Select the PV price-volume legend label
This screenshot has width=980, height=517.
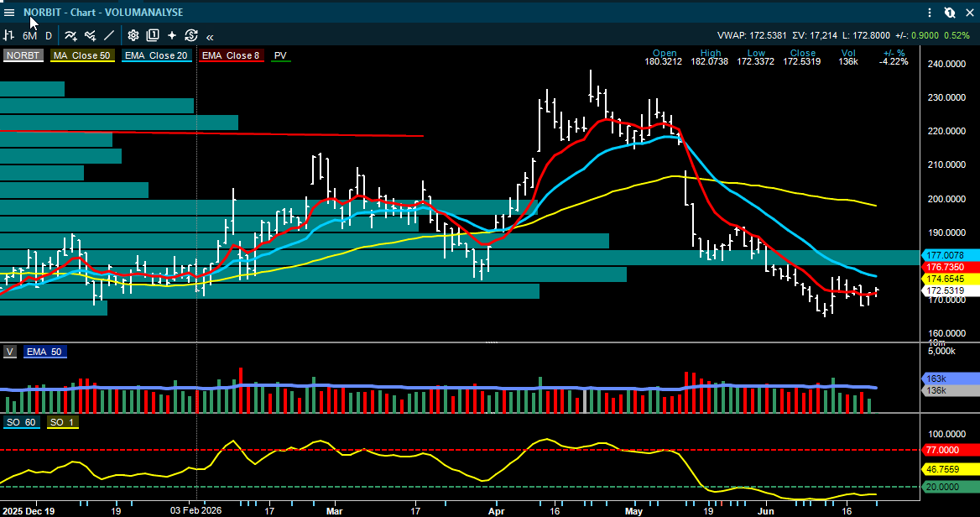pyautogui.click(x=280, y=55)
